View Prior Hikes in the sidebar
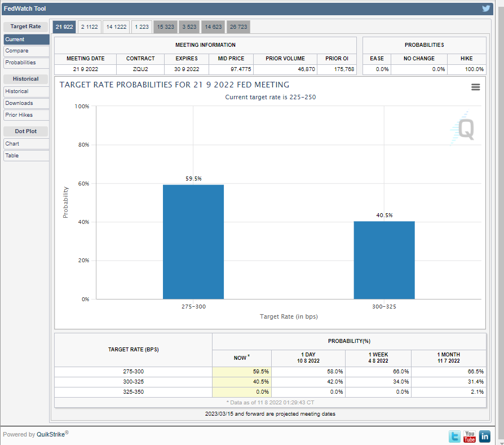Viewport: 504px width, 445px height. [x=26, y=115]
